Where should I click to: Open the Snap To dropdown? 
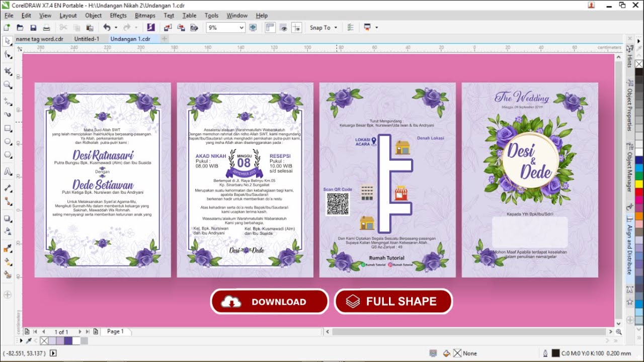[x=324, y=28]
